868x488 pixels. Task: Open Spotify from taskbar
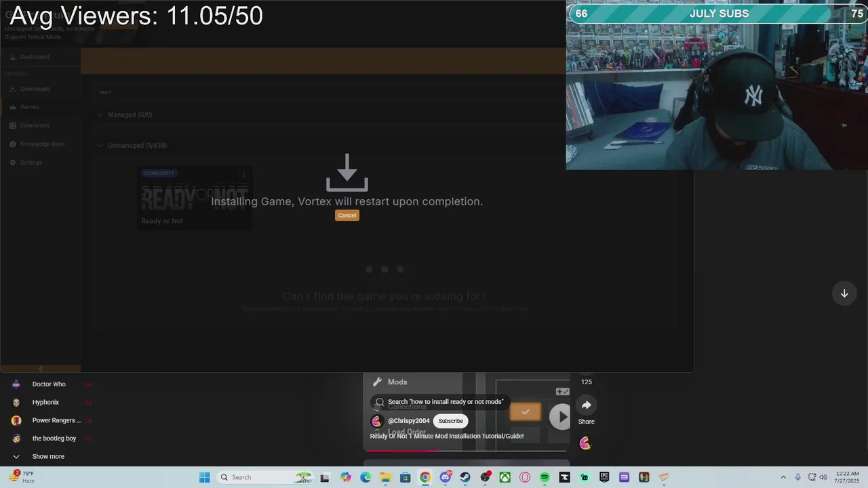pyautogui.click(x=545, y=478)
